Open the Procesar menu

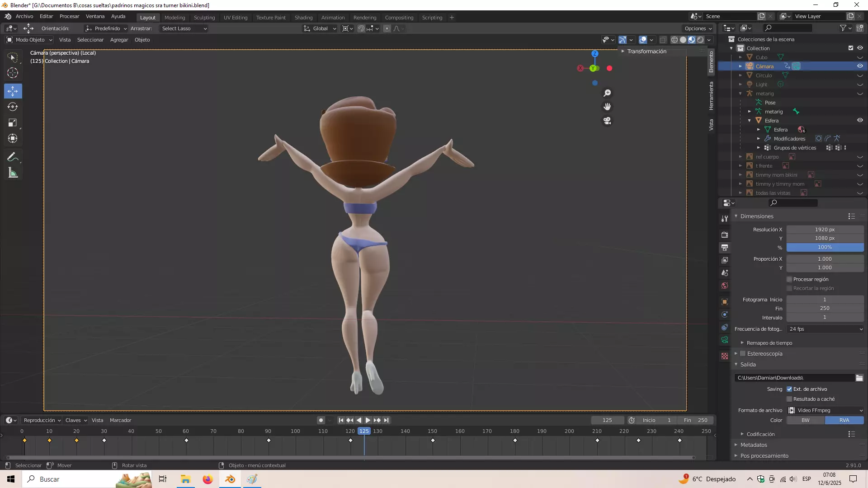(x=69, y=16)
